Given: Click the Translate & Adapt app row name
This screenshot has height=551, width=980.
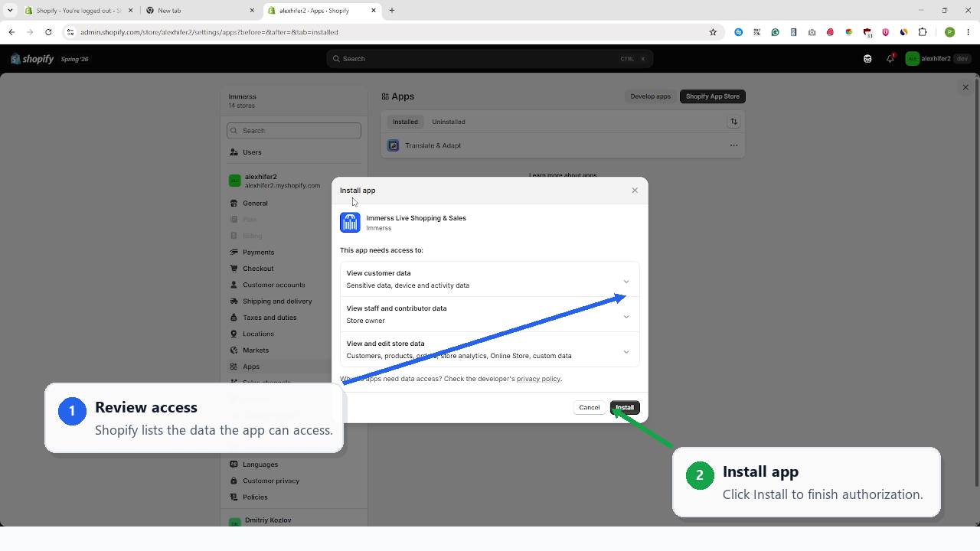Looking at the screenshot, I should tap(433, 145).
